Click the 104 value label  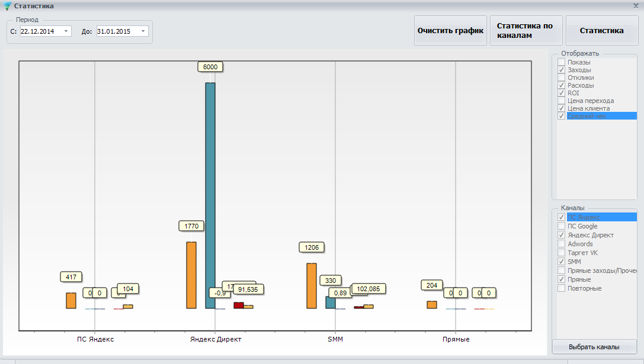(x=128, y=289)
